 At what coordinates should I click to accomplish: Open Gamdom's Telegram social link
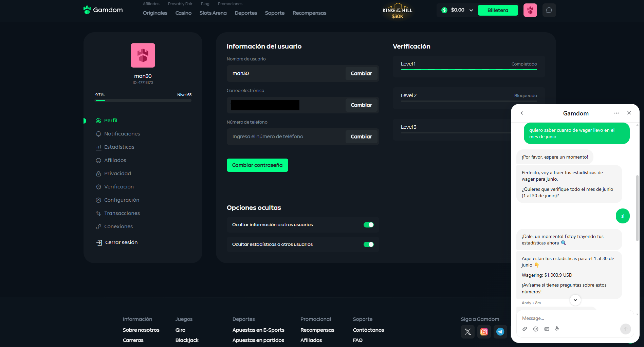pos(500,332)
